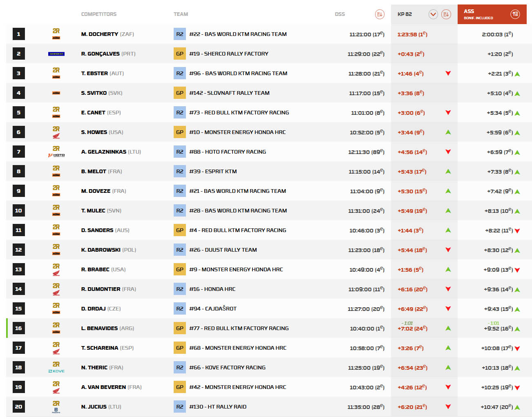Click the Honda logo for S. Howes
The height and width of the screenshot is (420, 532).
point(56,136)
